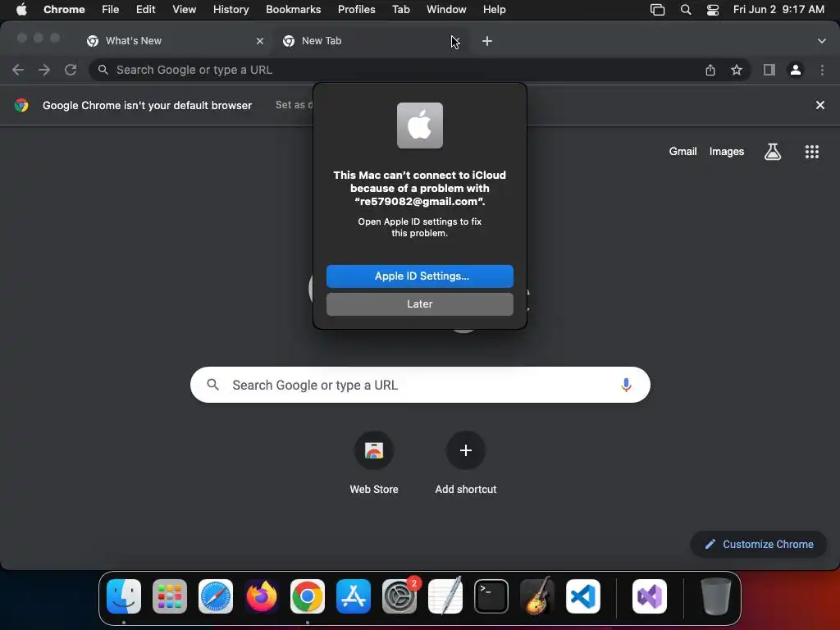Open Spotlight search in the menu bar
Viewport: 840px width, 630px height.
click(685, 10)
